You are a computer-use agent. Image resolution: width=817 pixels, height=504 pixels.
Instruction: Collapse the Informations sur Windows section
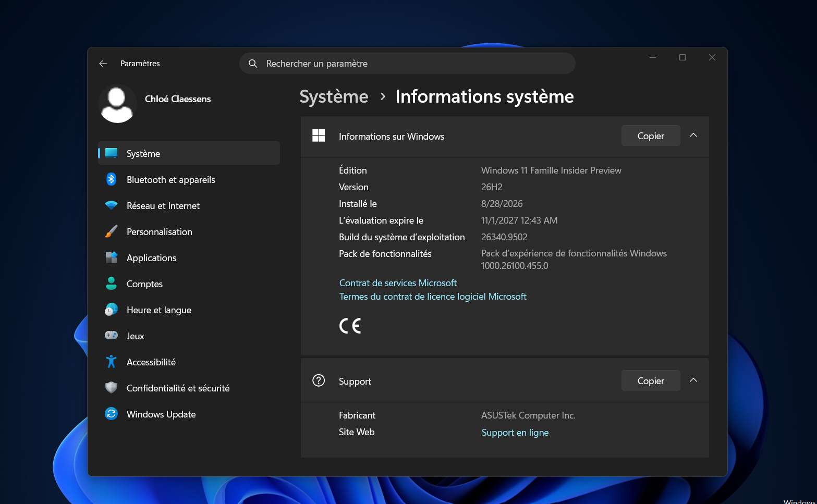tap(693, 136)
